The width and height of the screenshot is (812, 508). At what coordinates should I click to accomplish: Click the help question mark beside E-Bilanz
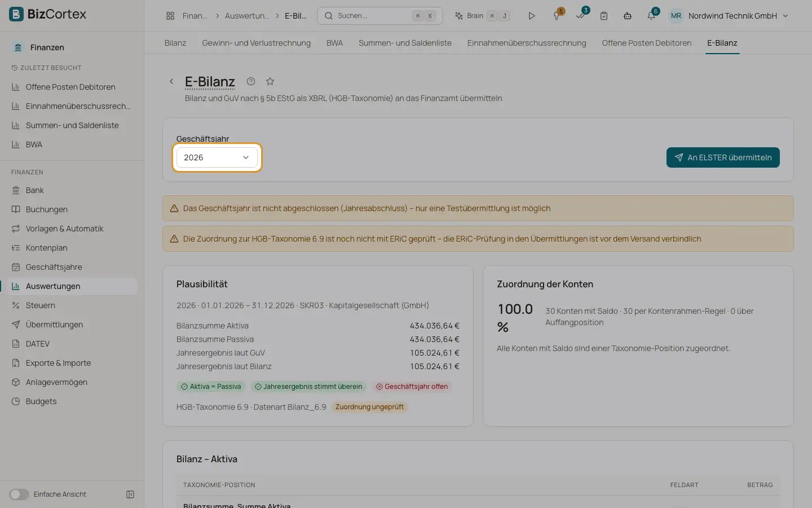click(251, 81)
